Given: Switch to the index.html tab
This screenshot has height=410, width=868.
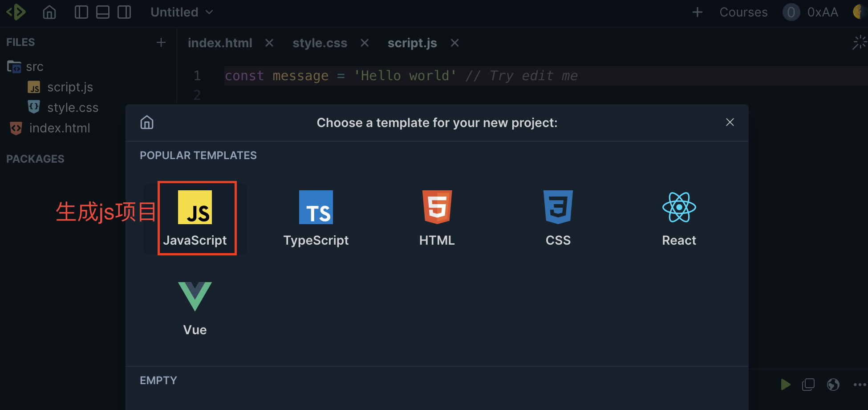Looking at the screenshot, I should [220, 43].
